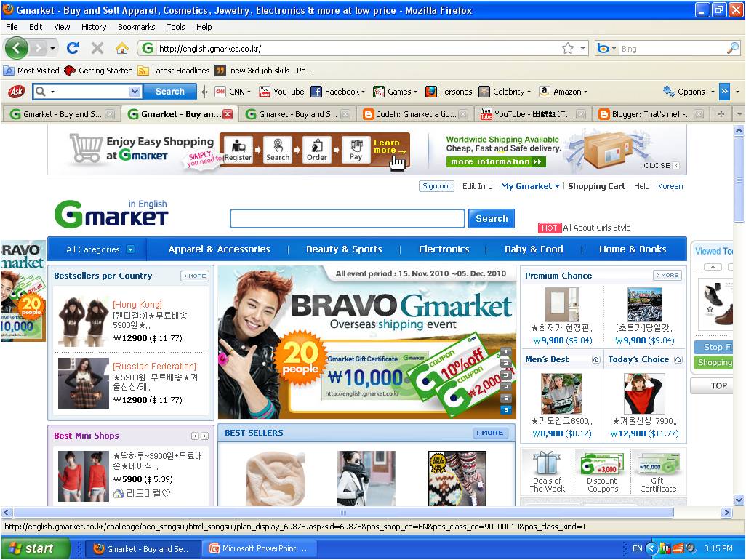Image resolution: width=746 pixels, height=560 pixels.
Task: Click the Pay icon in the shopping banner
Action: click(356, 149)
